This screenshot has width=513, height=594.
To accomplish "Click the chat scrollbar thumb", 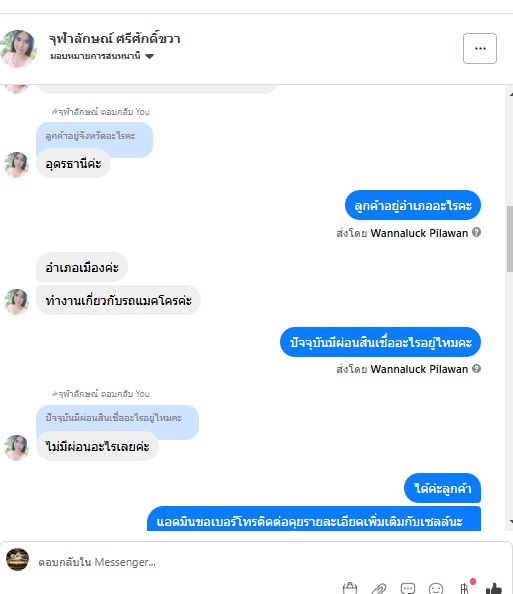I will tap(510, 239).
